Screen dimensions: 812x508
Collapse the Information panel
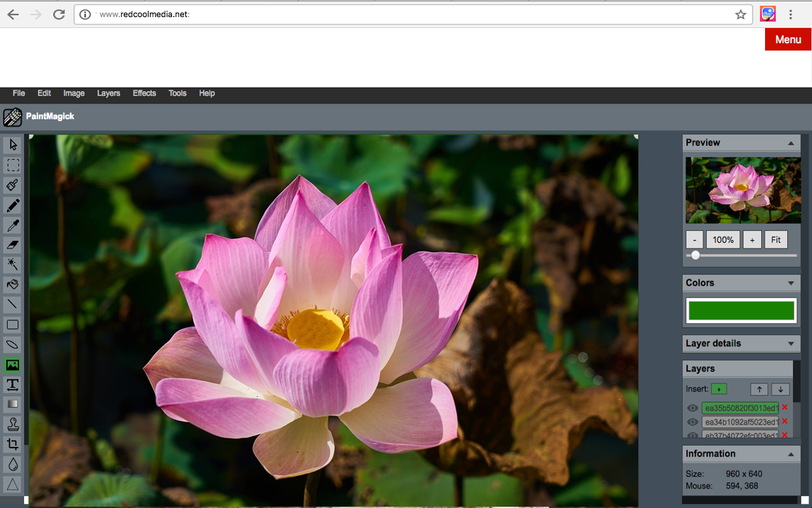pyautogui.click(x=791, y=454)
